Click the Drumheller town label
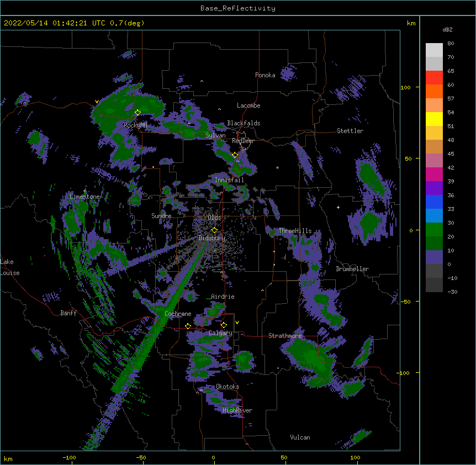The height and width of the screenshot is (465, 476). coord(352,269)
